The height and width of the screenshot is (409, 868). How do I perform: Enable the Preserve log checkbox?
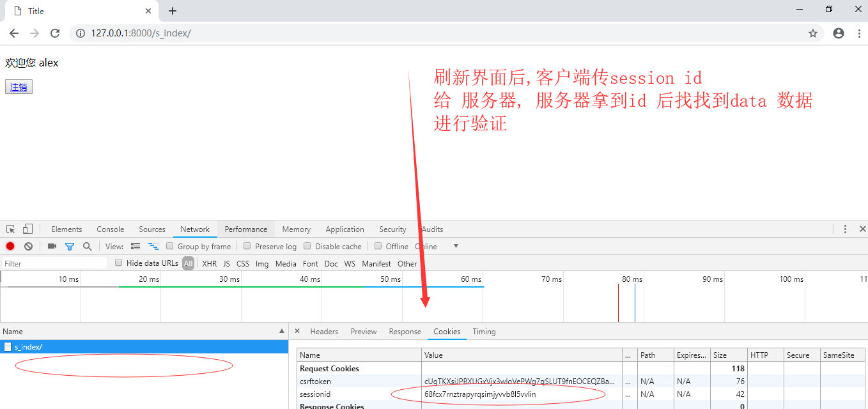click(x=247, y=246)
